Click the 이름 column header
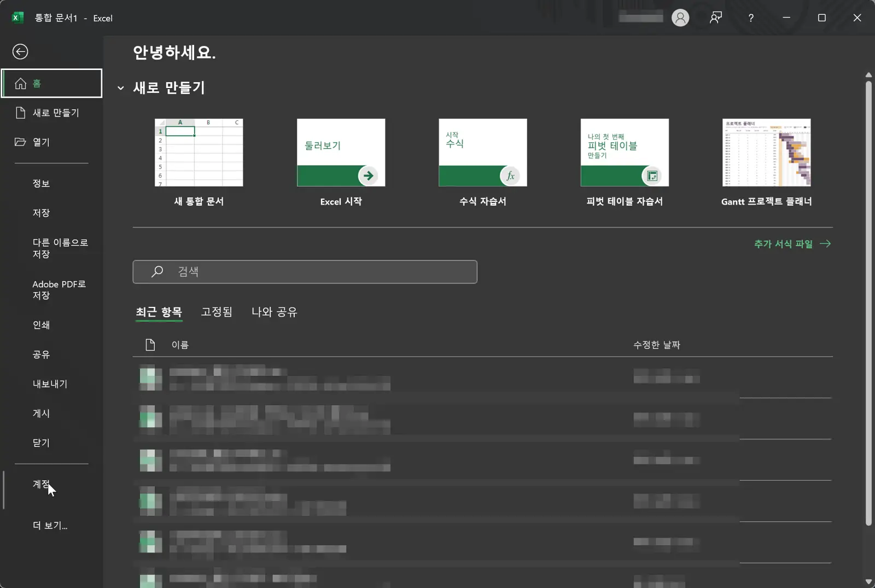The width and height of the screenshot is (875, 588). pos(180,345)
